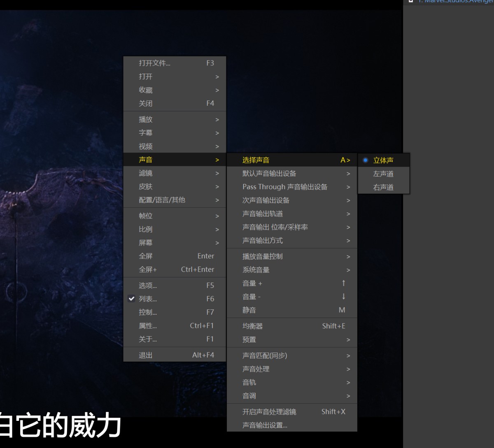
Task: Open 预置 presets submenu
Action: (292, 339)
